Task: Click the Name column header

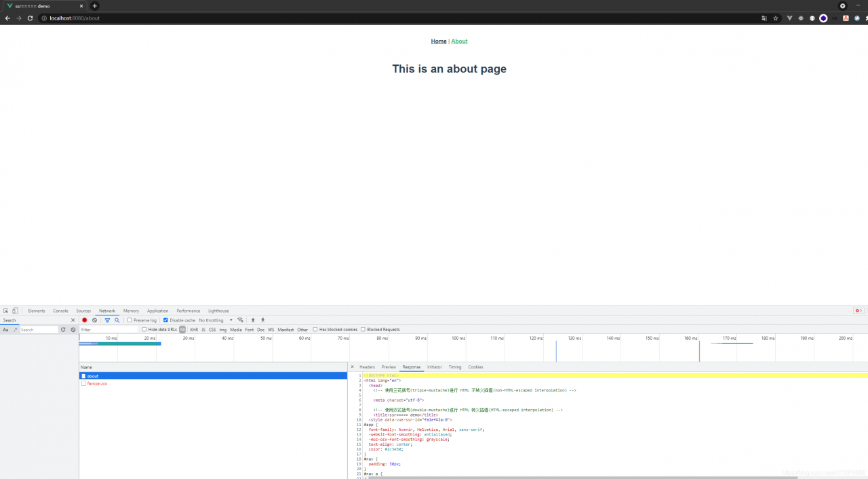Action: coord(213,367)
